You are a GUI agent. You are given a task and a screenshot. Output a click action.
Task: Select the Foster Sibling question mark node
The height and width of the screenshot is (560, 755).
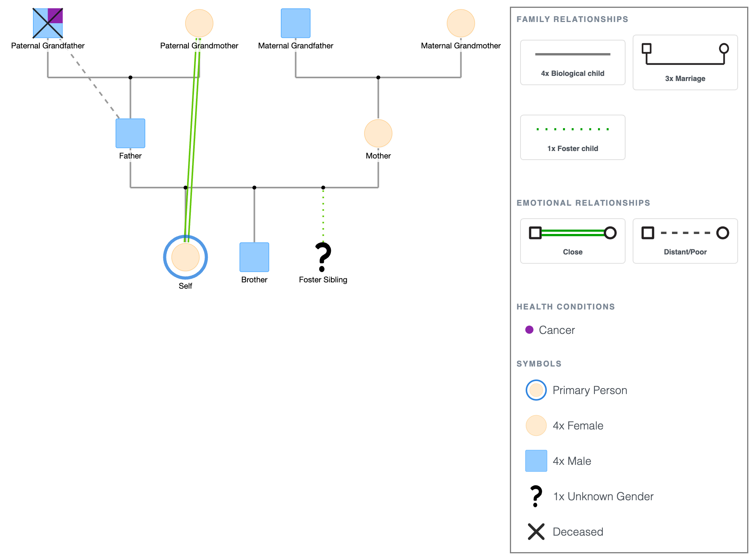coord(323,257)
